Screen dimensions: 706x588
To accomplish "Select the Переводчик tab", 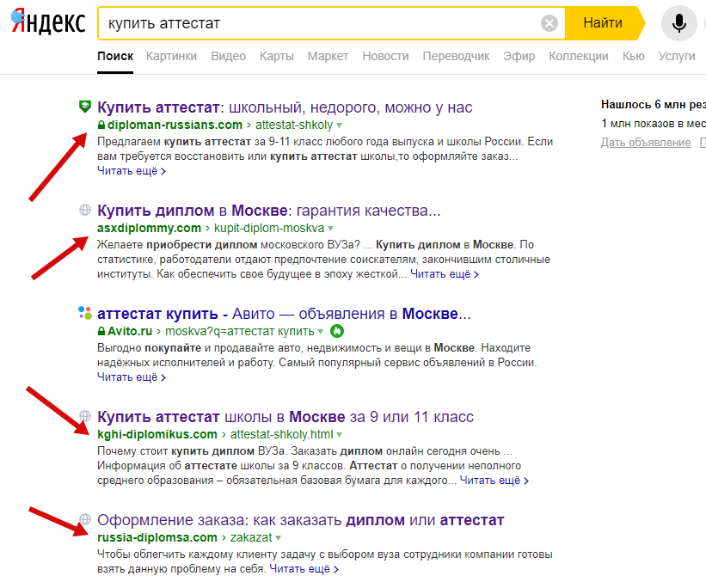I will point(455,56).
